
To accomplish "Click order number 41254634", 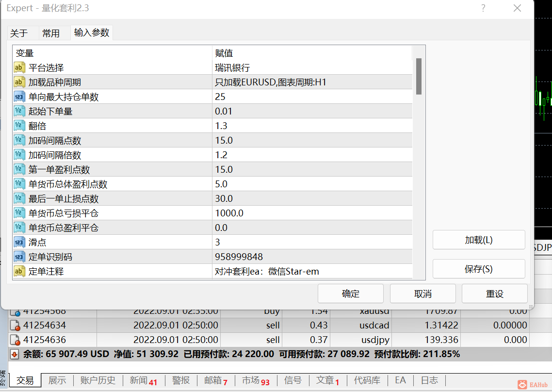I will (44, 326).
